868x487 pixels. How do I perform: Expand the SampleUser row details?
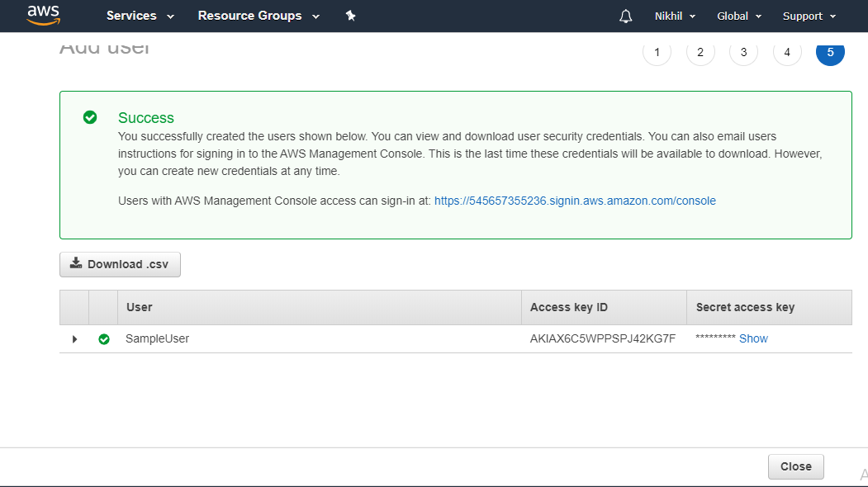coord(74,339)
